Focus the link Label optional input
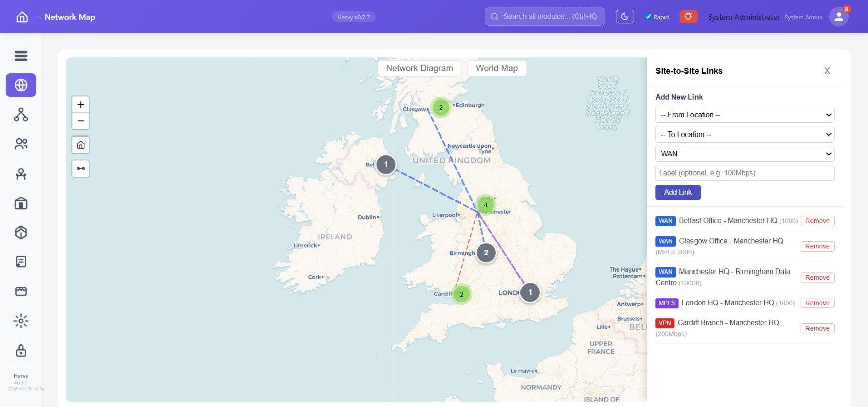 tap(745, 173)
